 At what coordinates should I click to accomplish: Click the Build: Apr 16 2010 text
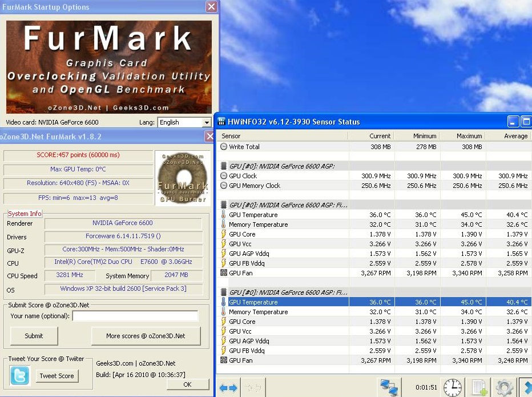(141, 375)
